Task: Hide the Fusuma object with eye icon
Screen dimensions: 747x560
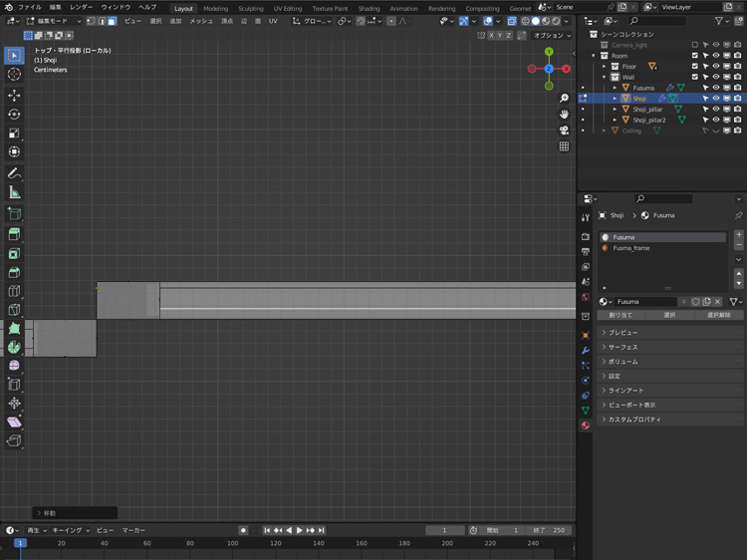Action: pos(715,88)
